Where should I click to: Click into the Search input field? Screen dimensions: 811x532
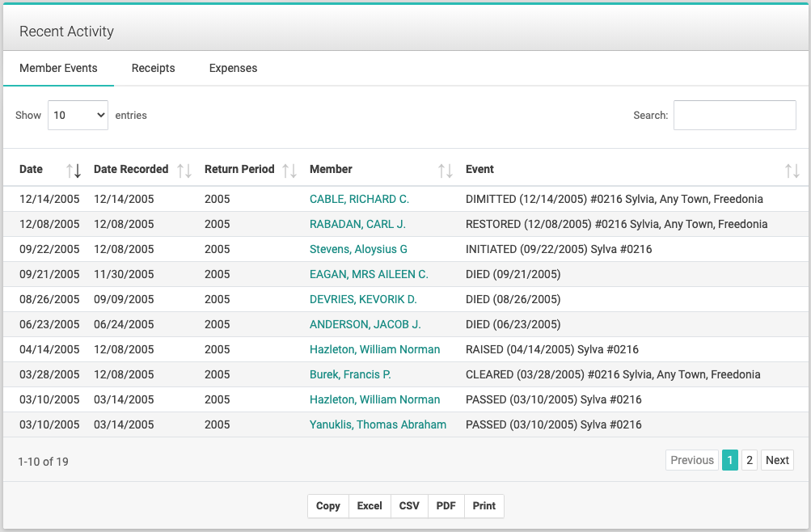click(734, 116)
